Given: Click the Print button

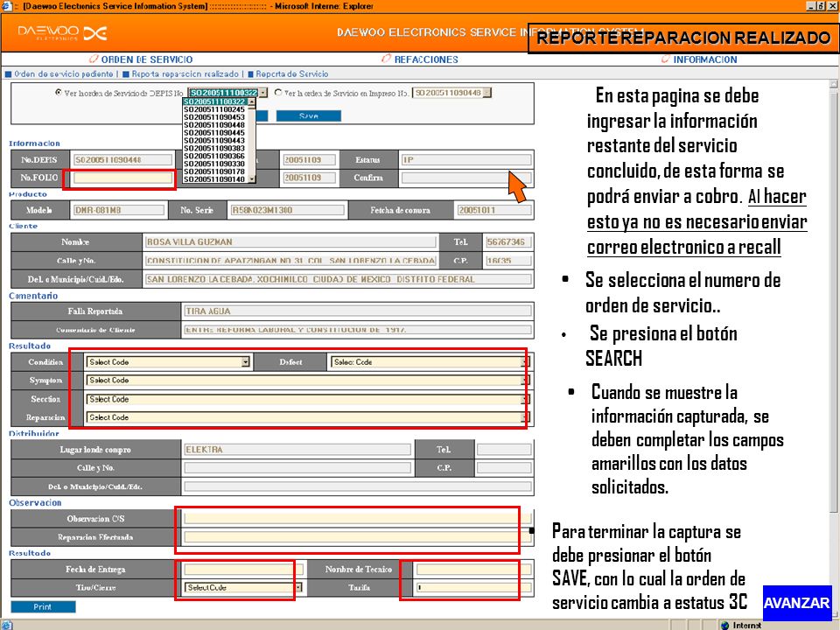Looking at the screenshot, I should [x=43, y=606].
